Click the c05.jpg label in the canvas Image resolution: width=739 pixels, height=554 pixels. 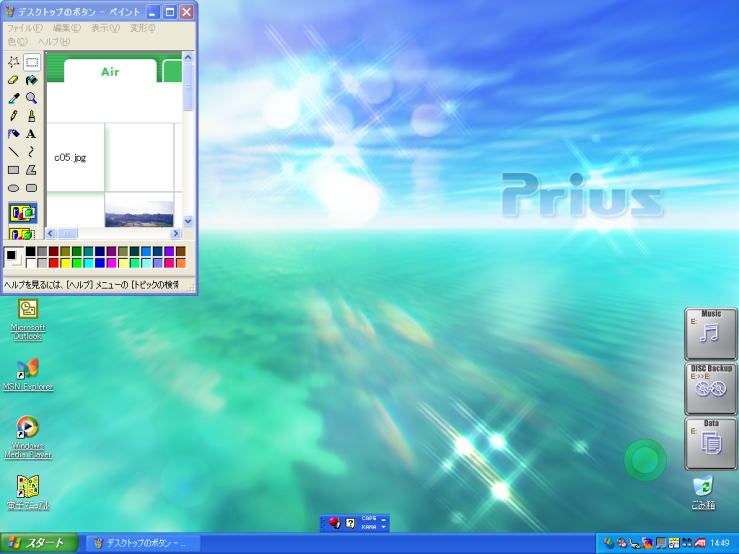tap(70, 157)
